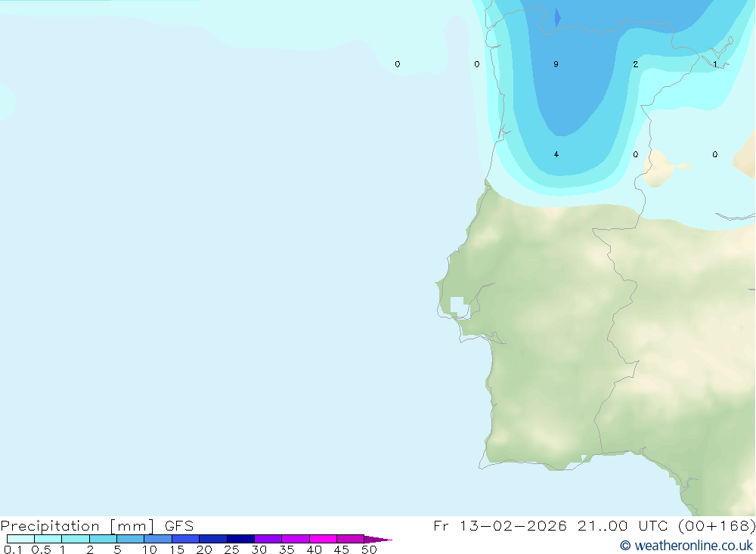The width and height of the screenshot is (756, 554).
Task: Click the legend label '25'
Action: tap(231, 549)
